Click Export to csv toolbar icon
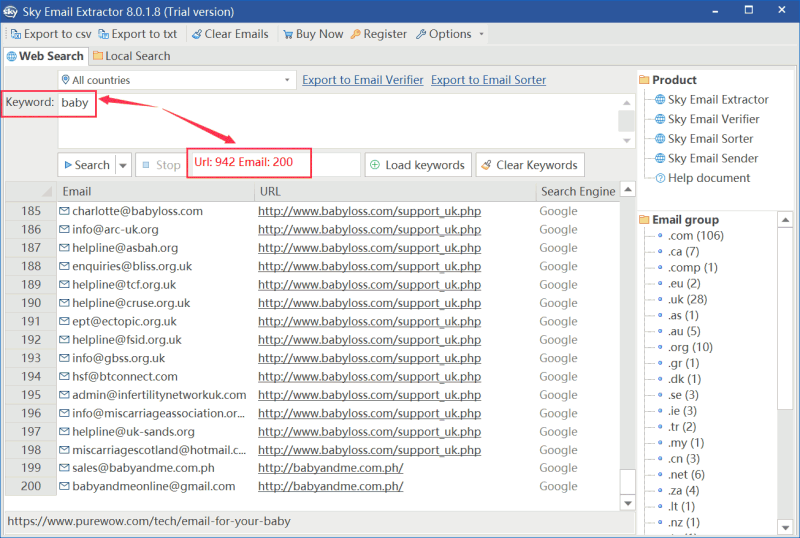Screen dimensions: 800x538 15,34
